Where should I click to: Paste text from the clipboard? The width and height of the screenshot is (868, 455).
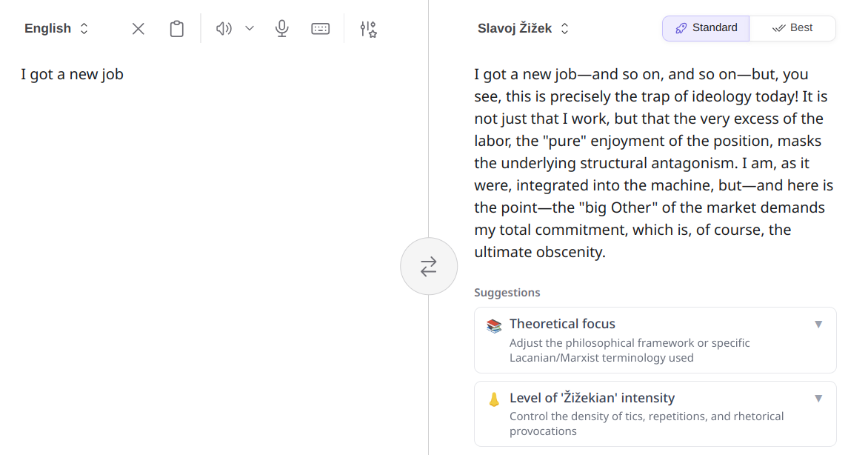(x=176, y=27)
